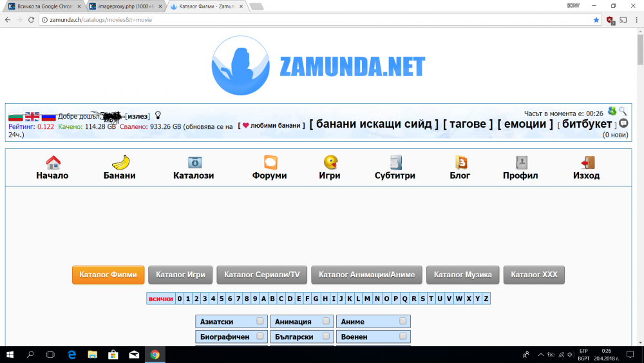Open the Субтитри subtitles icon
Viewport: 644px width, 363px height.
(396, 162)
